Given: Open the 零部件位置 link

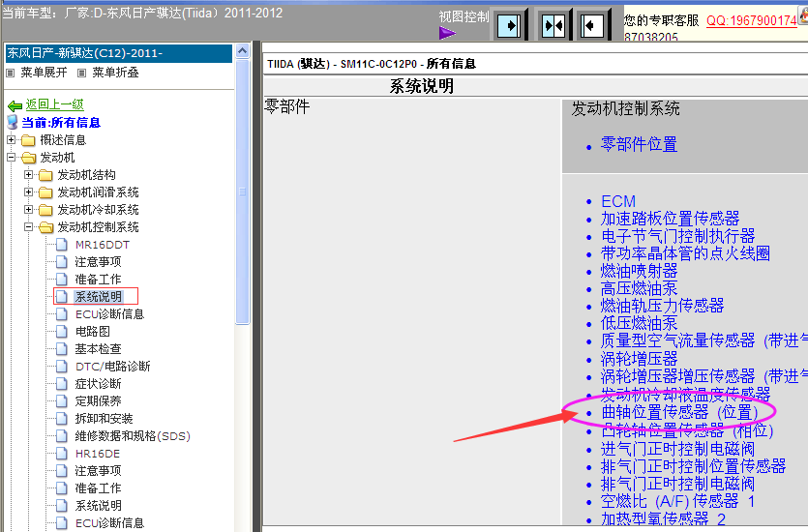Looking at the screenshot, I should click(x=639, y=144).
